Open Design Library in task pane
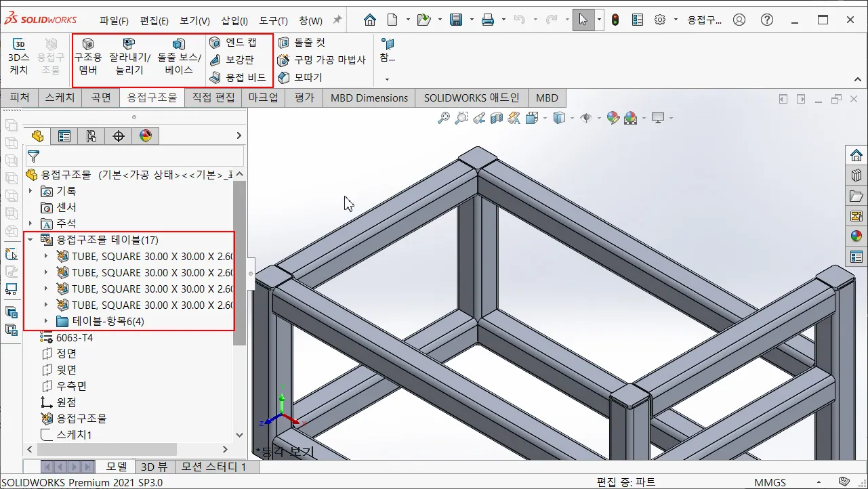Screen dimensions: 868x489 tap(856, 175)
